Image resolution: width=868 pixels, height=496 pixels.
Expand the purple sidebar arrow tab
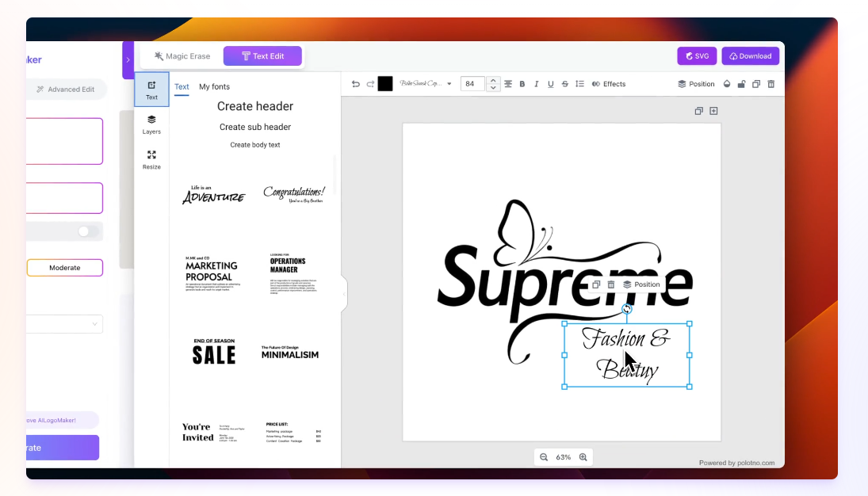pyautogui.click(x=128, y=59)
